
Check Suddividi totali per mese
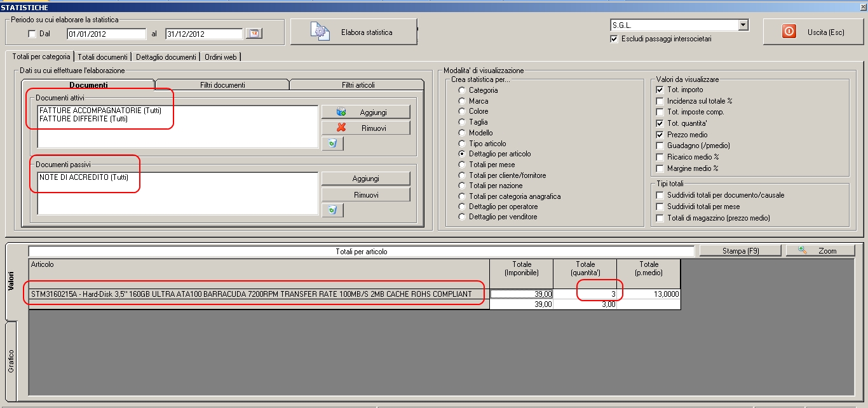[660, 207]
